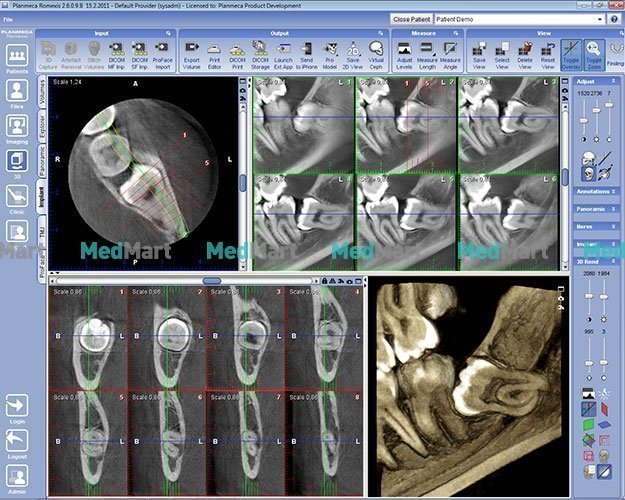Click the Save View tool
Image resolution: width=625 pixels, height=500 pixels.
[479, 55]
